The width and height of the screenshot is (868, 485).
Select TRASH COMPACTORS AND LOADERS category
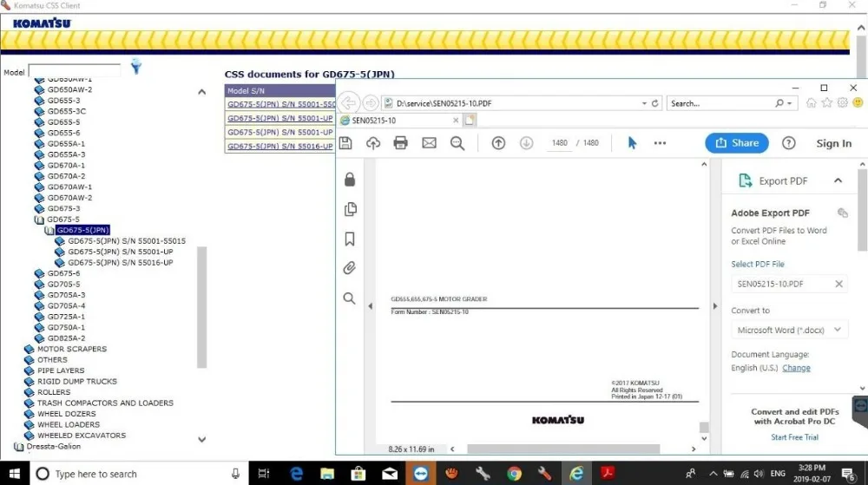pos(105,403)
